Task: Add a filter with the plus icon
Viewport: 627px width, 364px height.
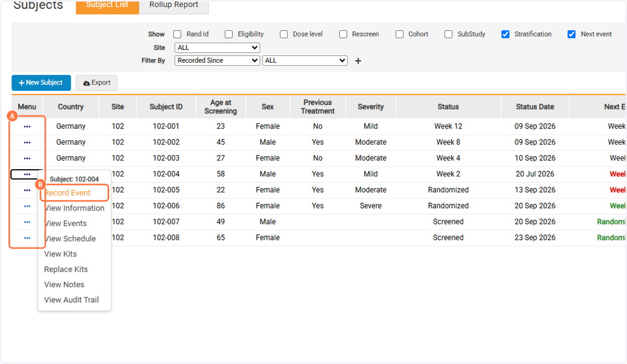Action: point(358,61)
